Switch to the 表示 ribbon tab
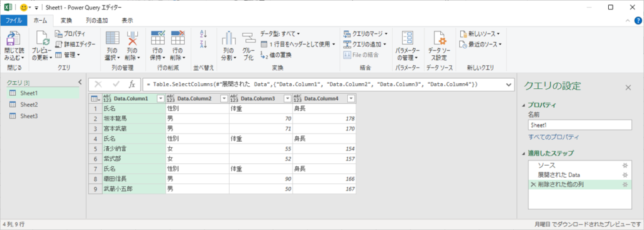Viewport: 644px width, 230px height. point(127,20)
